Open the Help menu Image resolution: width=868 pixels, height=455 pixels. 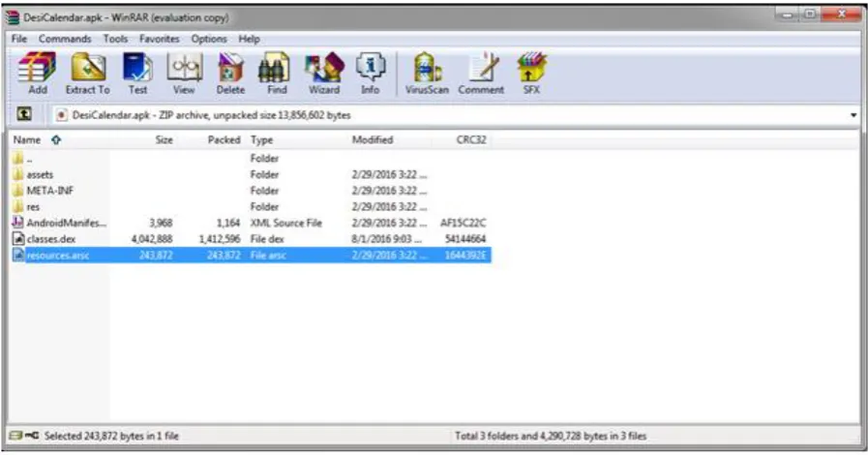[x=249, y=39]
